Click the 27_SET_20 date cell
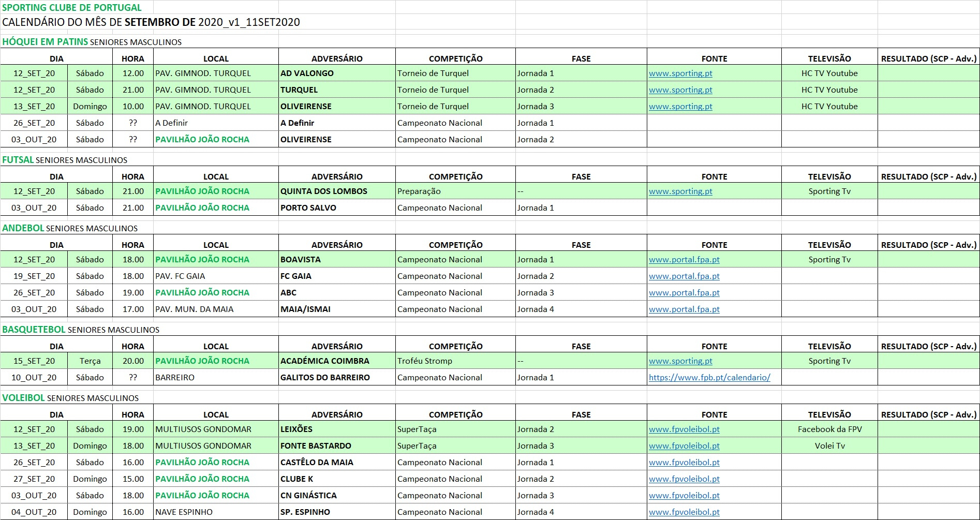980x520 pixels. coord(34,479)
